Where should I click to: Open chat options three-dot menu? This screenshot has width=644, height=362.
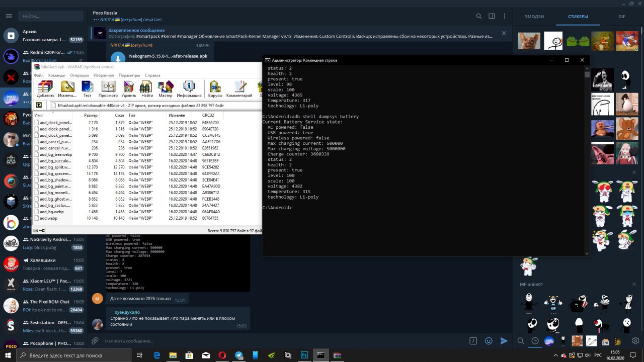click(504, 16)
